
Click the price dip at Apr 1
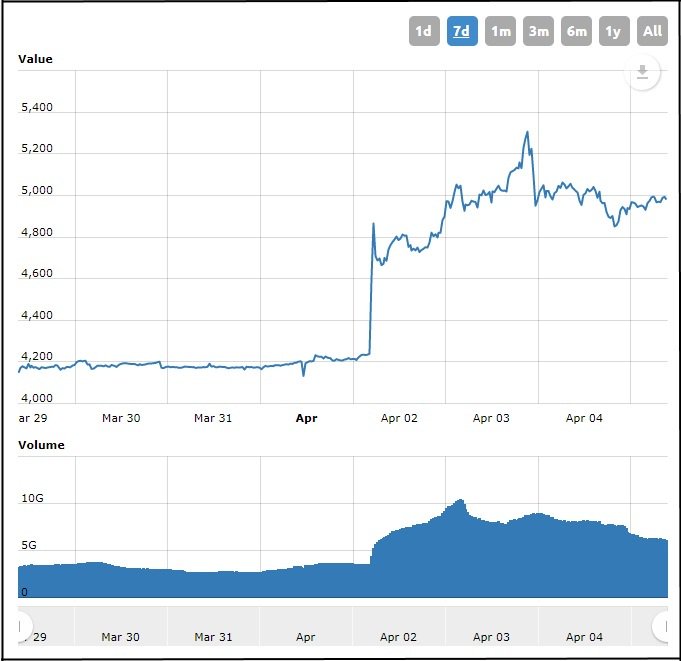click(303, 375)
